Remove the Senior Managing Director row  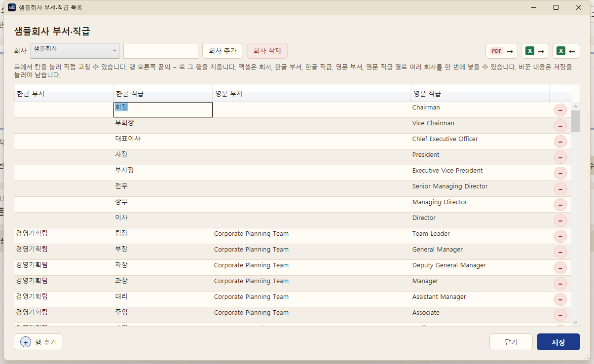[x=560, y=189]
